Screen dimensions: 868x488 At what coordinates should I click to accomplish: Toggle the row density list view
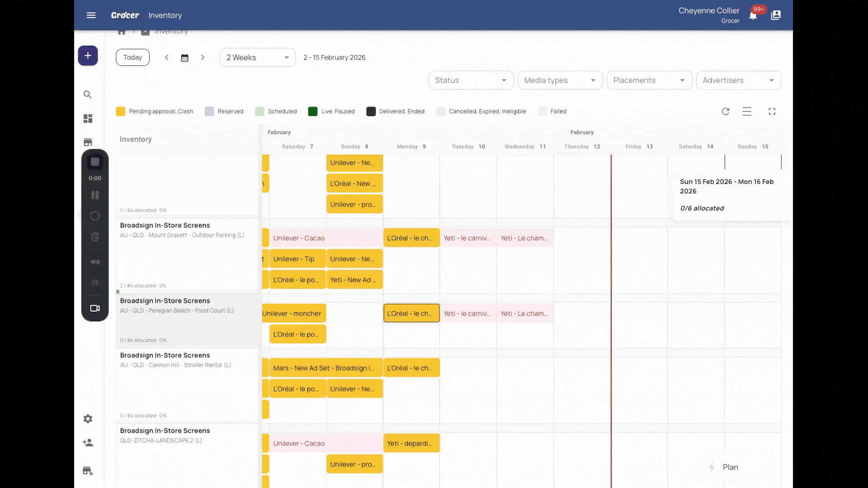point(747,112)
